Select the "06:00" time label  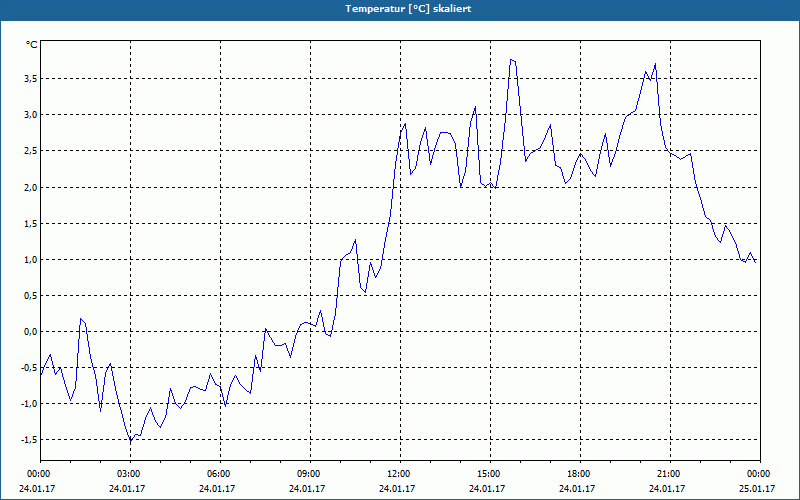220,474
